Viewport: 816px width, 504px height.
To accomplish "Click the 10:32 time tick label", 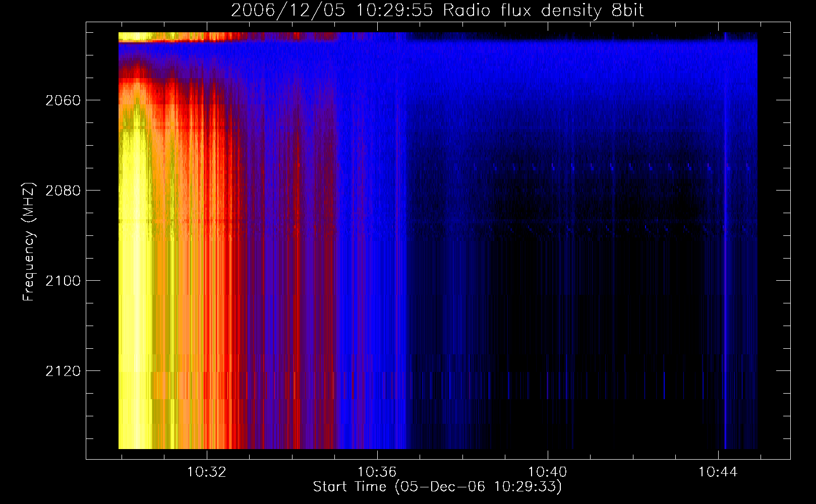I will tap(207, 472).
